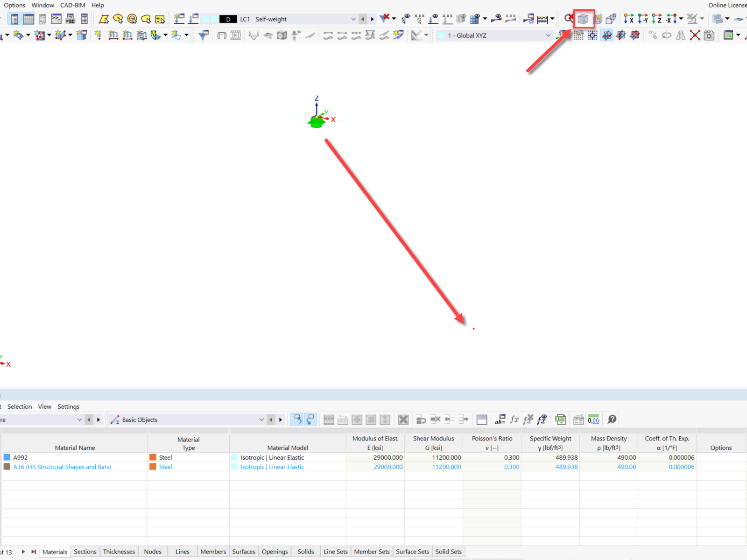Screen dimensions: 747x560
Task: Go to next load case arrow
Action: [x=372, y=19]
